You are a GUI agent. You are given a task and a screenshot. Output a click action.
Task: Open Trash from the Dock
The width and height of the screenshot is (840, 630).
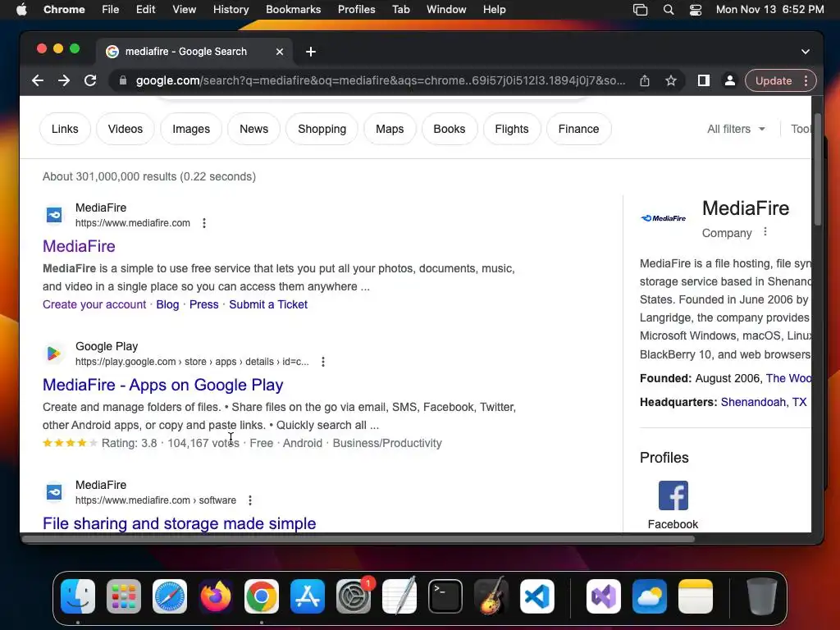[x=762, y=596]
